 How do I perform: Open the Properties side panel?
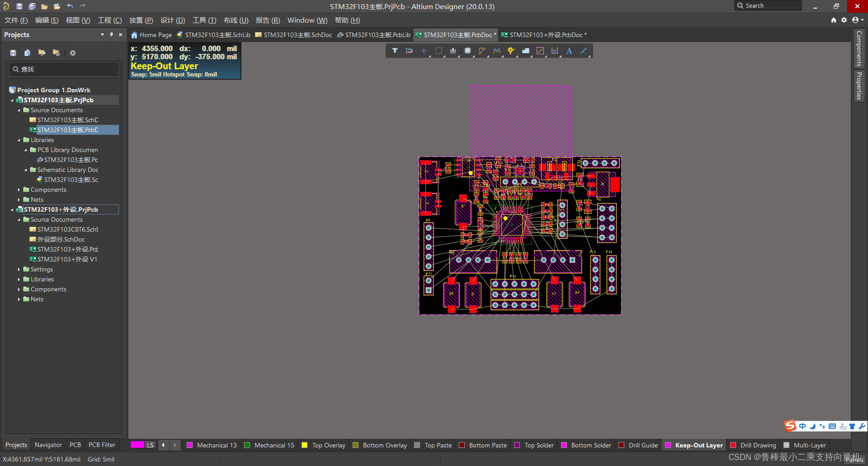859,86
